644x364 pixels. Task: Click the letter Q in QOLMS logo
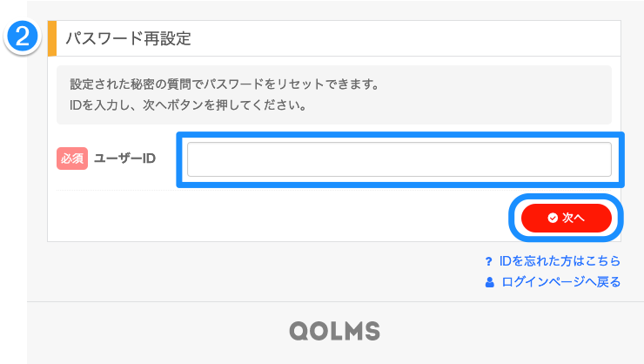(x=299, y=331)
